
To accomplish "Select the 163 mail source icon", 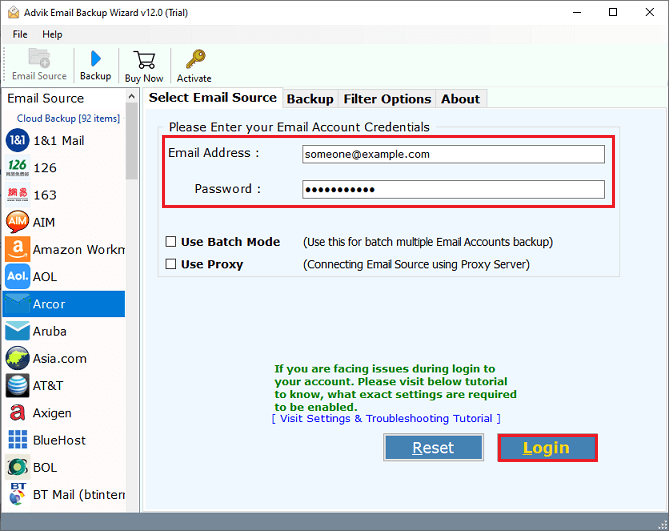I will [x=17, y=195].
